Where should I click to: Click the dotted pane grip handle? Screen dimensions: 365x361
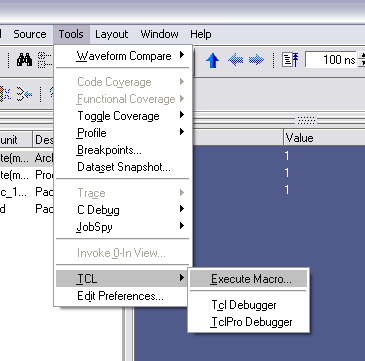click(x=306, y=120)
